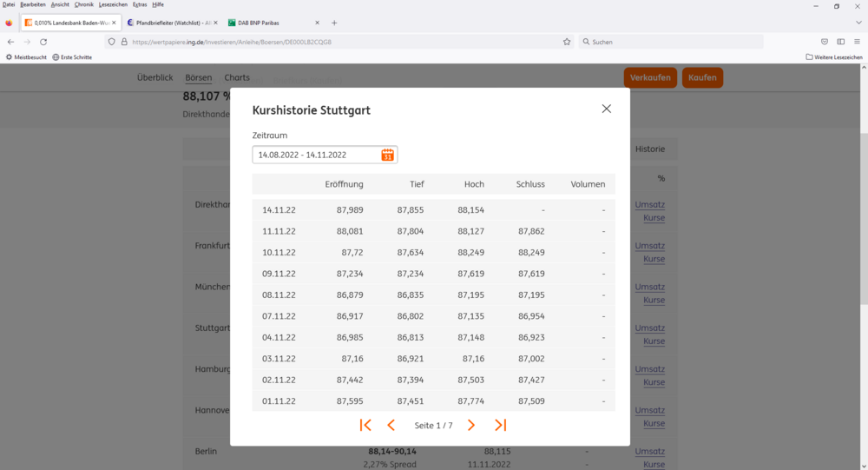The width and height of the screenshot is (868, 470).
Task: Open the Charts section tab
Action: (x=237, y=77)
